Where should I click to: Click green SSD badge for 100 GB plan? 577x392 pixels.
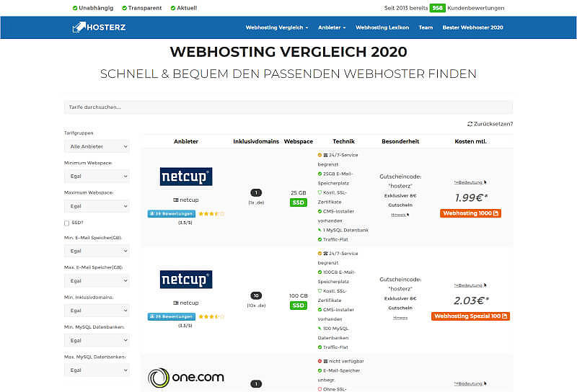click(298, 306)
